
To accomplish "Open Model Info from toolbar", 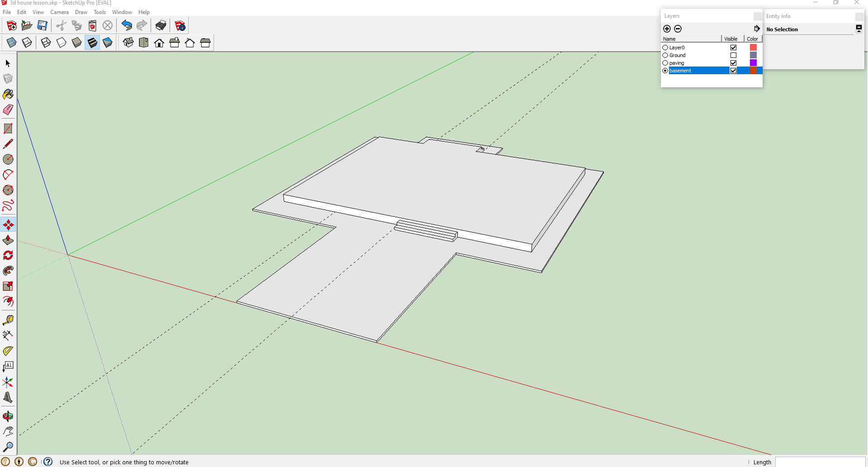I will pos(180,25).
